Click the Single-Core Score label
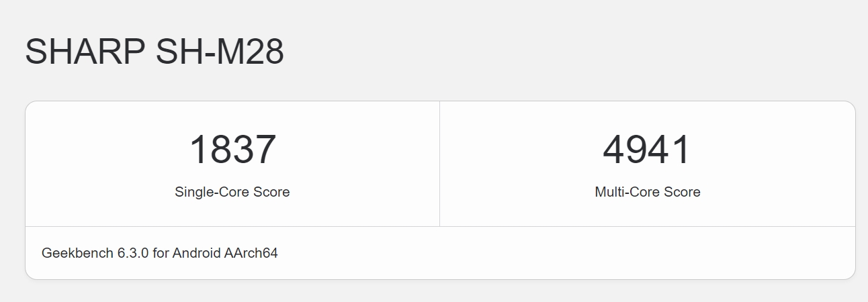868x302 pixels. (232, 192)
